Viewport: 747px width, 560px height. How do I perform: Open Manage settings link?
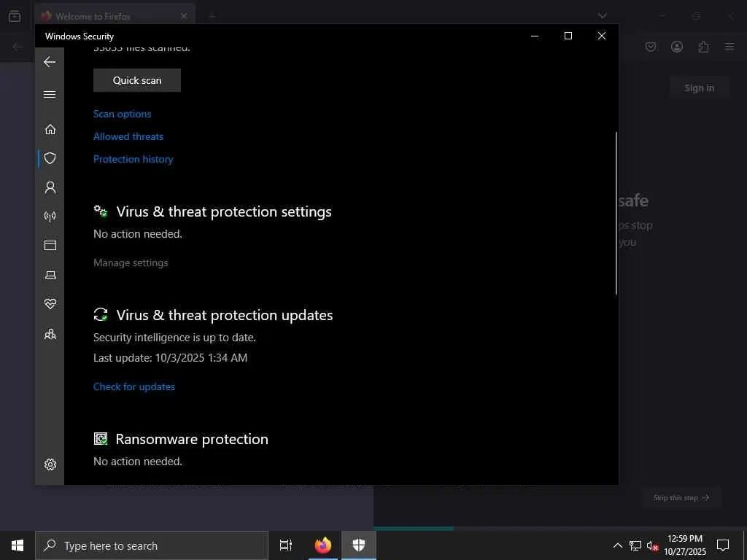click(x=131, y=262)
